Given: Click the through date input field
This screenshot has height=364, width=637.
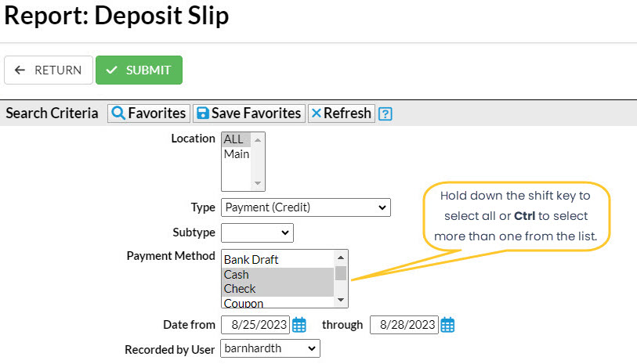Looking at the screenshot, I should 404,324.
